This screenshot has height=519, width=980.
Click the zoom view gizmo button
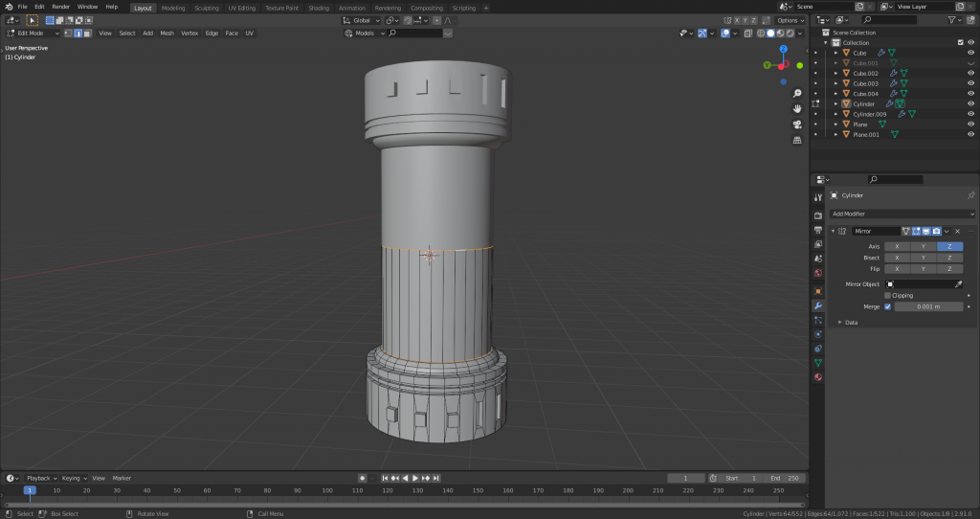(x=797, y=93)
